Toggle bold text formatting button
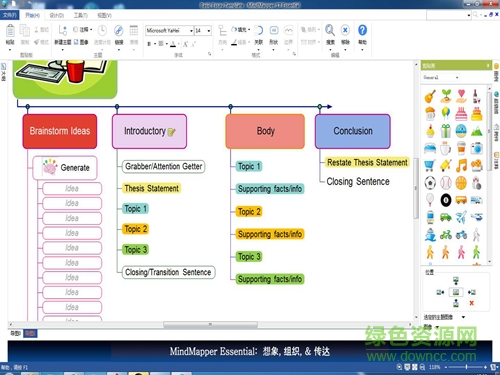Viewport: 500px width, 375px height. point(149,44)
